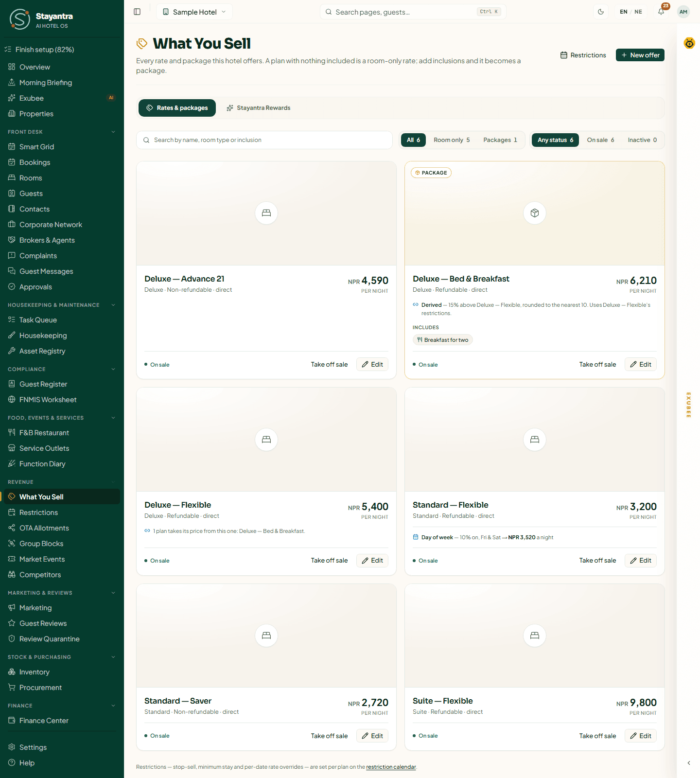Screen dimensions: 700x778
Task: Click Stayantra logo icon
Action: [x=20, y=19]
